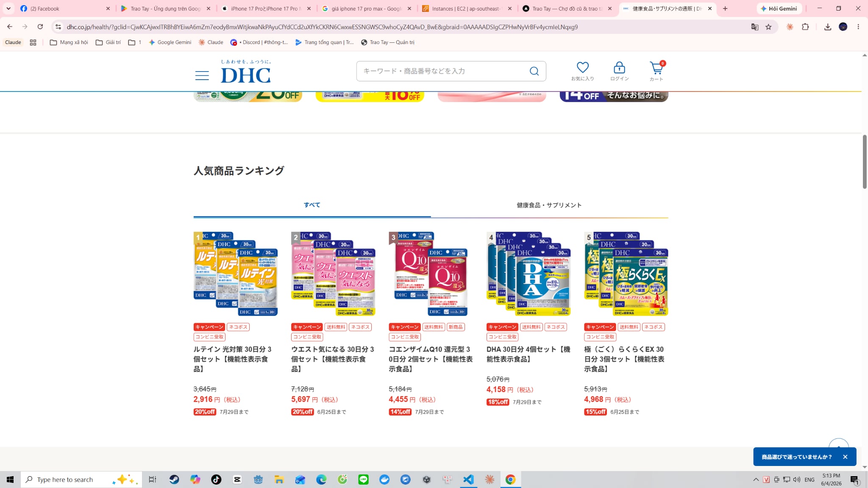View site information next to the URL
Image resolution: width=868 pixels, height=488 pixels.
(58, 27)
